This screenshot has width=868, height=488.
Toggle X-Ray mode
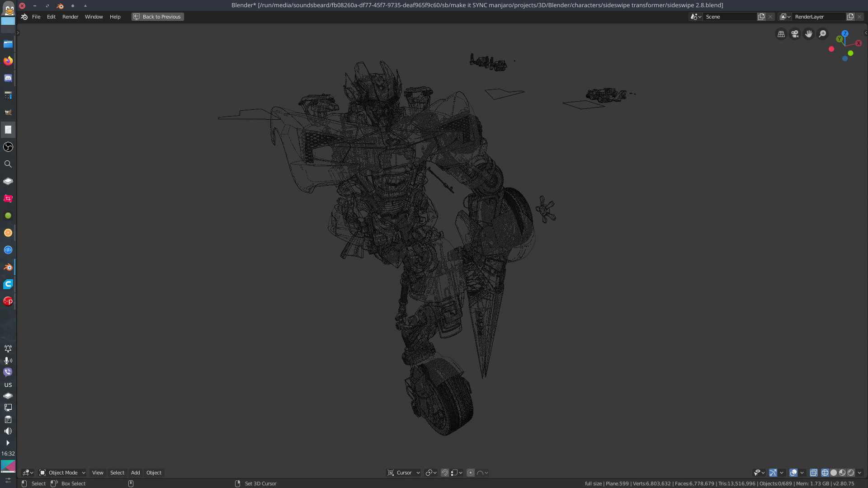[814, 473]
